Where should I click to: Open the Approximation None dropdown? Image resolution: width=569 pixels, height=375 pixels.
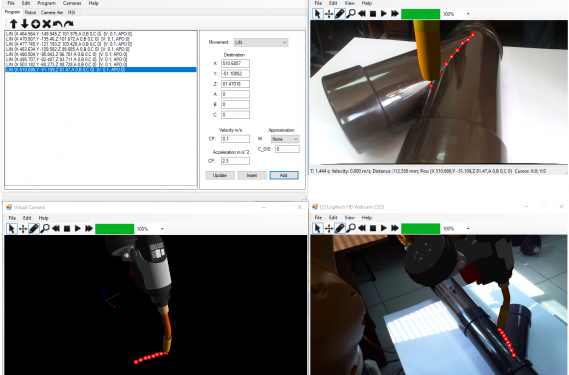284,139
